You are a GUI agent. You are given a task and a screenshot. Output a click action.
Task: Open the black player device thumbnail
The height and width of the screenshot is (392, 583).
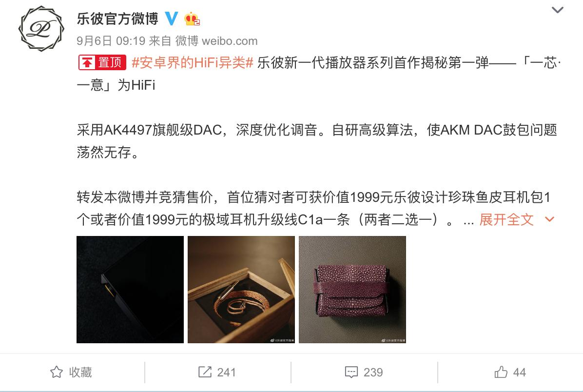(130, 289)
